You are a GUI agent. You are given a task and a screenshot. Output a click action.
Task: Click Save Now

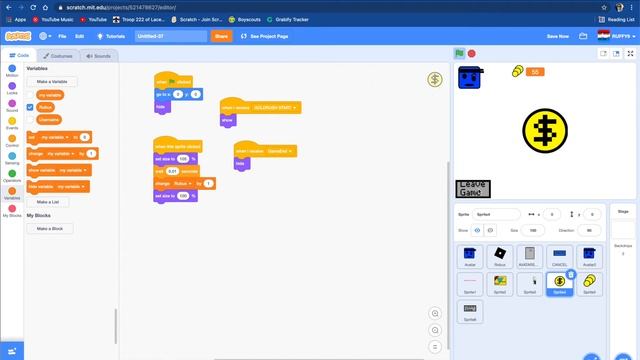[x=558, y=36]
